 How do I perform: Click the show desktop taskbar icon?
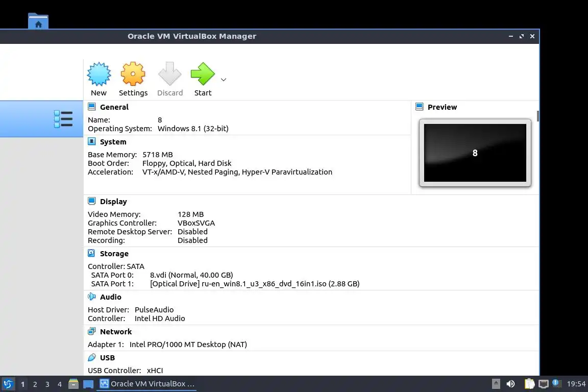pyautogui.click(x=88, y=384)
